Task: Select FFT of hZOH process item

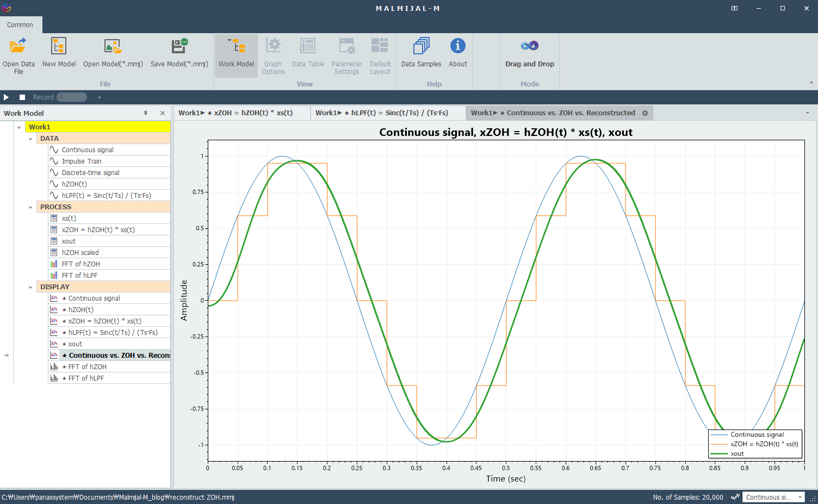Action: point(109,264)
